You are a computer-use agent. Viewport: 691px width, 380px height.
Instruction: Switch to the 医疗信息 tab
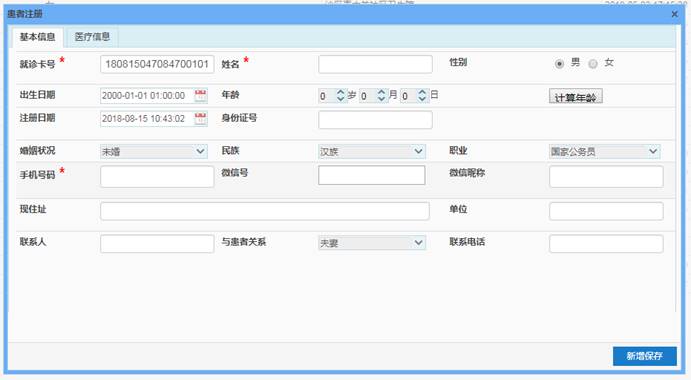coord(92,37)
